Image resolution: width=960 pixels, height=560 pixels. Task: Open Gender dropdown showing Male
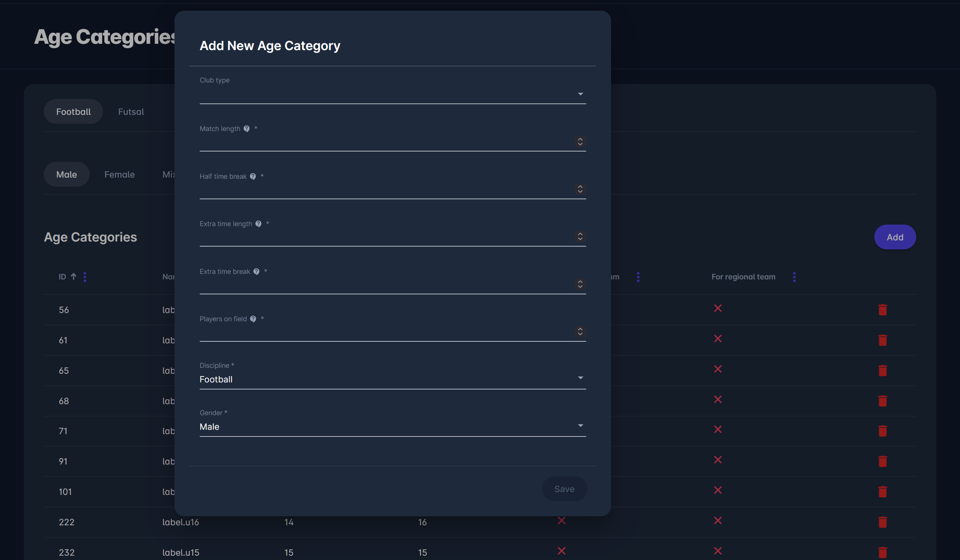click(x=392, y=426)
